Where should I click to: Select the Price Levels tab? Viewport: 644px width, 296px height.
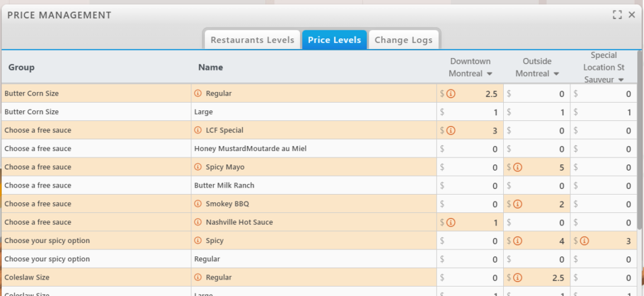coord(334,40)
